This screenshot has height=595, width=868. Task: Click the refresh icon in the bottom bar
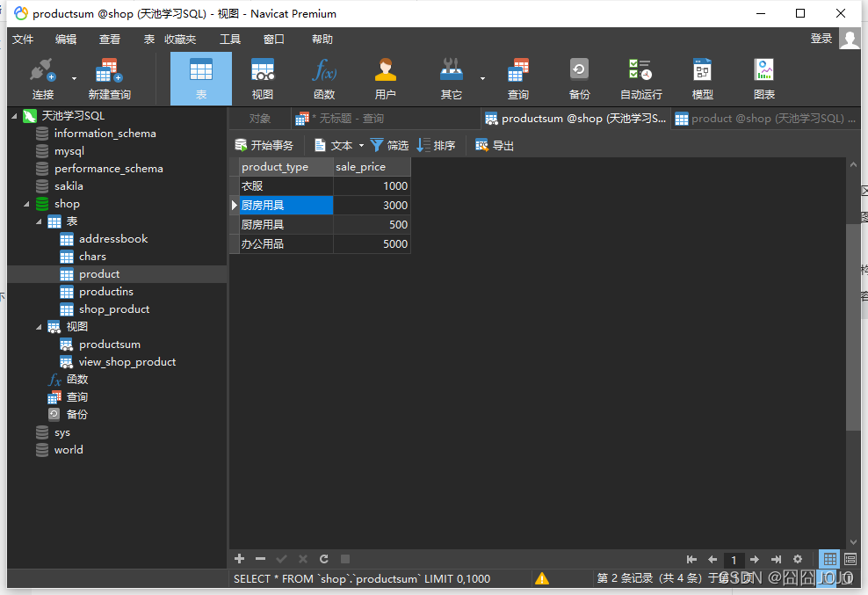(324, 558)
